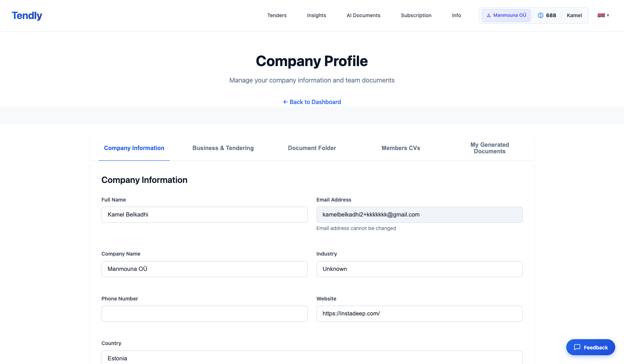Open the language selector dropdown arrow
Image resolution: width=624 pixels, height=364 pixels.
tap(608, 15)
